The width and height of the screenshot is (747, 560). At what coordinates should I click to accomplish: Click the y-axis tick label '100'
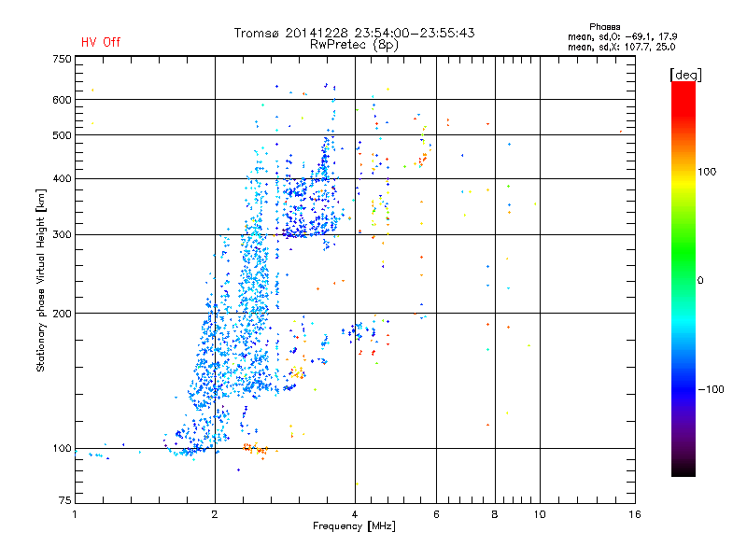click(x=62, y=449)
